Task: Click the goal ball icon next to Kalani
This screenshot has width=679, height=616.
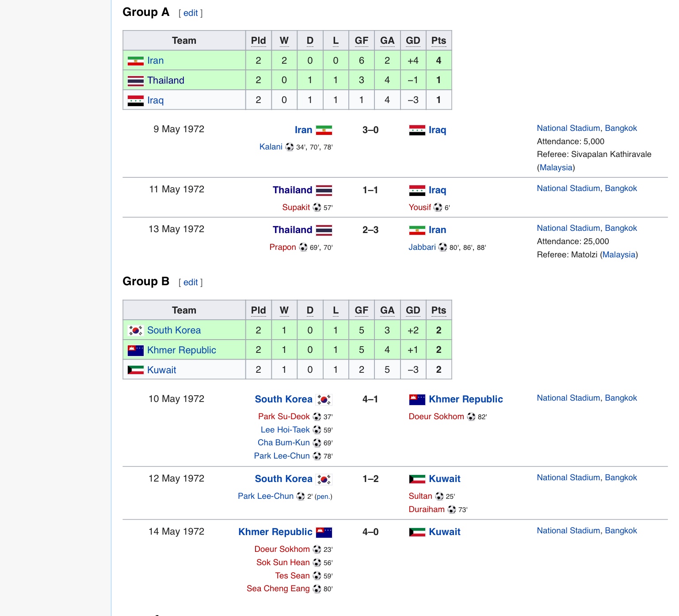Action: tap(289, 147)
